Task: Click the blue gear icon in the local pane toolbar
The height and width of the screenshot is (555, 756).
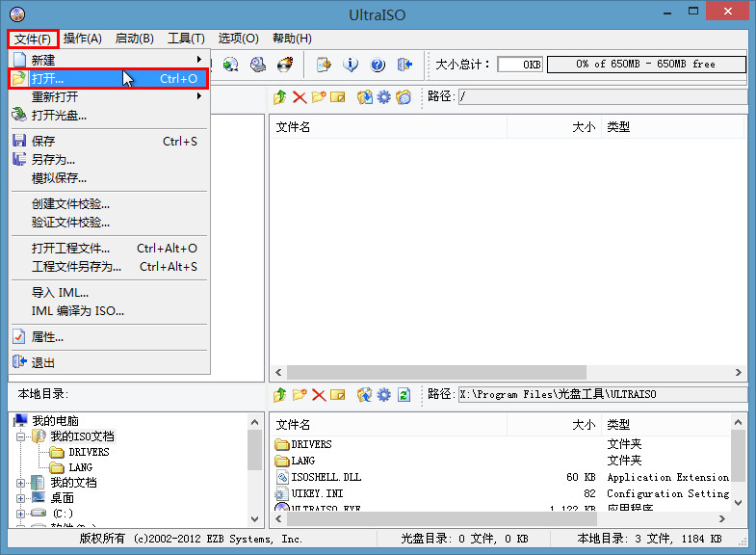Action: point(384,395)
